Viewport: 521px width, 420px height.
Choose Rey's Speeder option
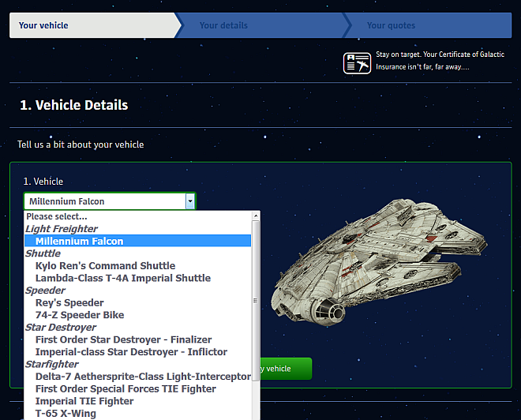[x=137, y=302]
